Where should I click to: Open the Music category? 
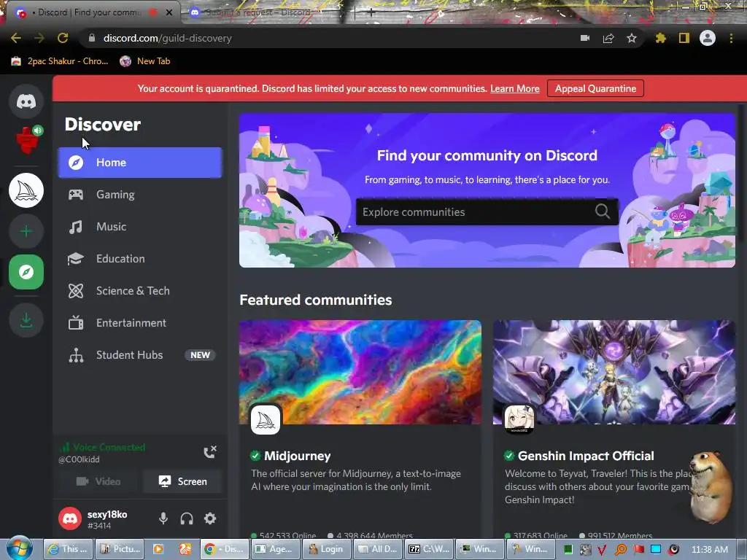click(x=140, y=227)
